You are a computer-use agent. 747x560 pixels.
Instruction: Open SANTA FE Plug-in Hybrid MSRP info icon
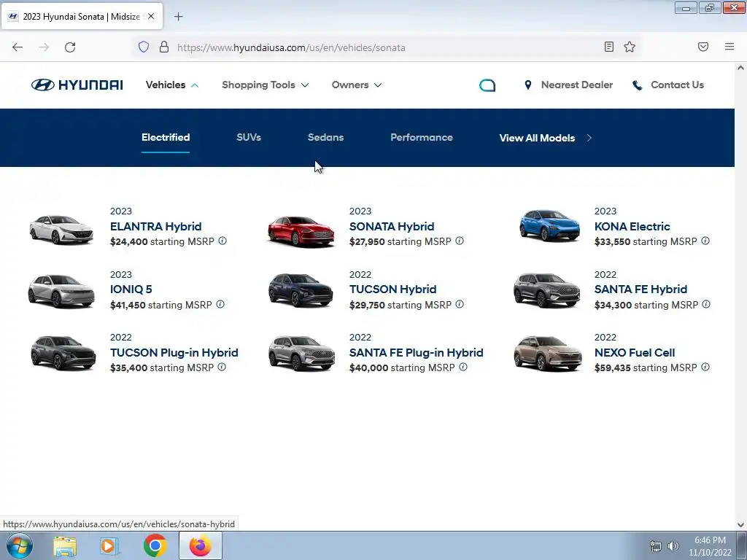click(x=463, y=367)
